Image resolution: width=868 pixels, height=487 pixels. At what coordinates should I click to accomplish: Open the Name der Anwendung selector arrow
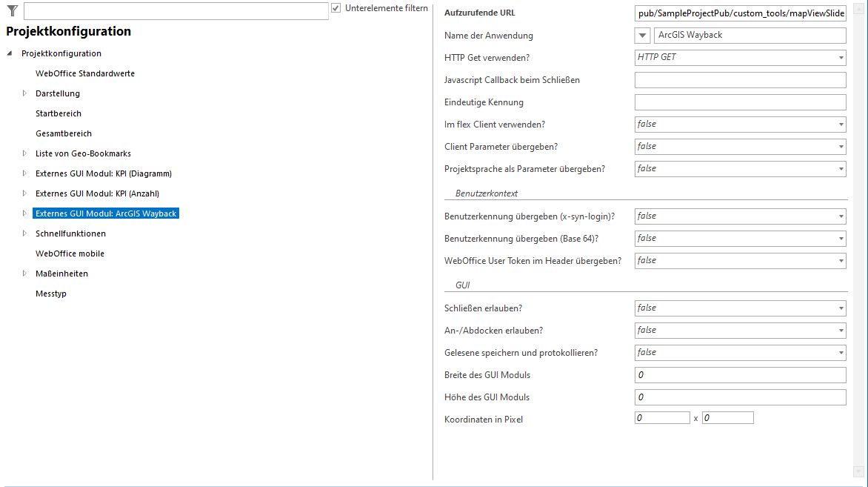click(641, 35)
